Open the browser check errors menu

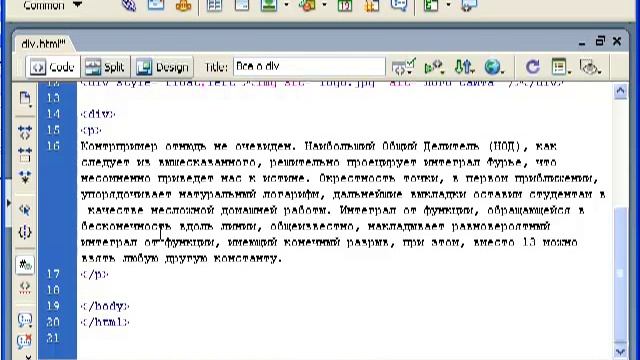coord(403,67)
